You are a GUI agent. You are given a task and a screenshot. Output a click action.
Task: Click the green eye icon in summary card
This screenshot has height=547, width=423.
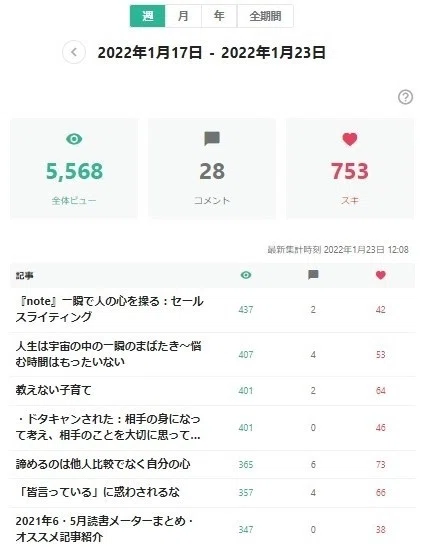74,139
